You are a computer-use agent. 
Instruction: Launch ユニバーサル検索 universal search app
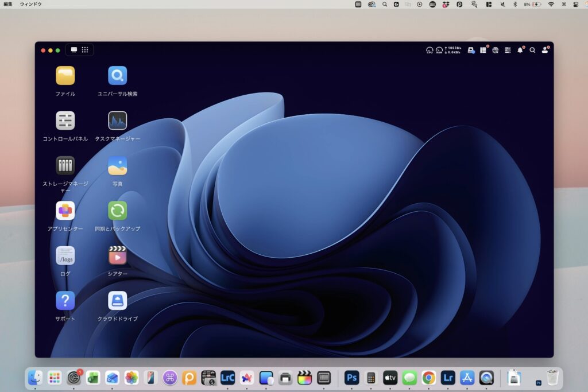point(117,76)
